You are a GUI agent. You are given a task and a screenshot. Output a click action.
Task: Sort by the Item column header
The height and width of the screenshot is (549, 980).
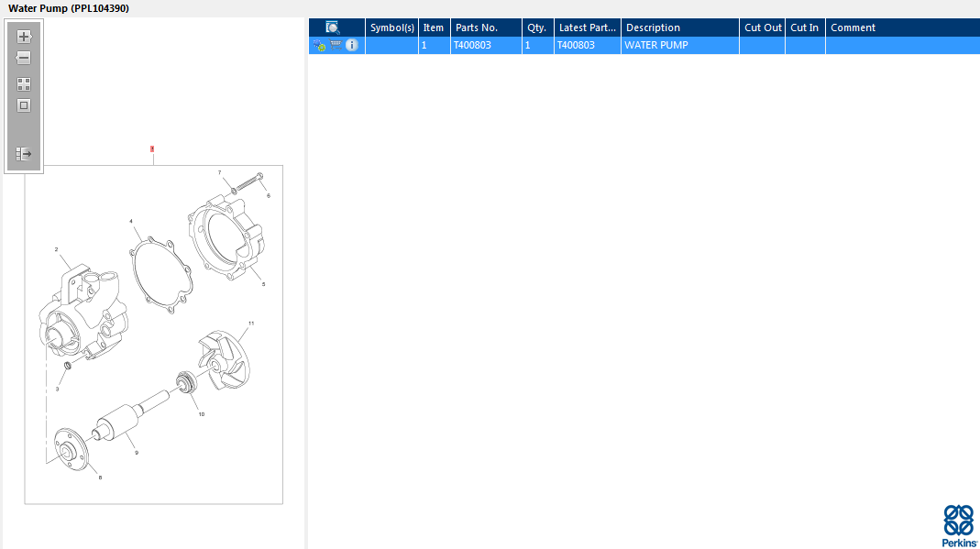434,27
